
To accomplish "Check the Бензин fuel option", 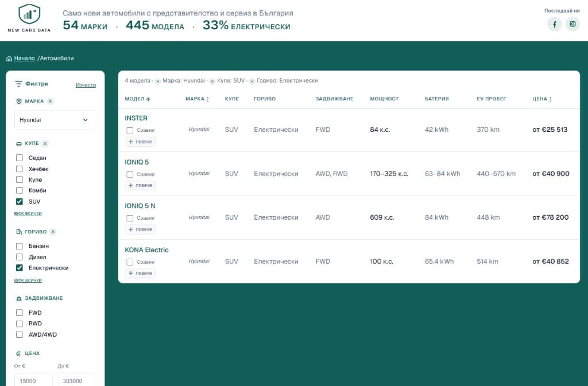I will click(x=20, y=246).
